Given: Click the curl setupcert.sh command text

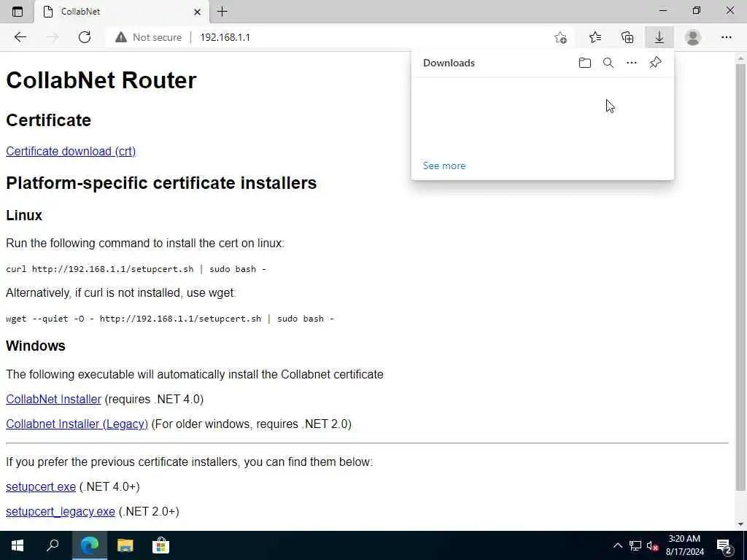Looking at the screenshot, I should click(136, 269).
